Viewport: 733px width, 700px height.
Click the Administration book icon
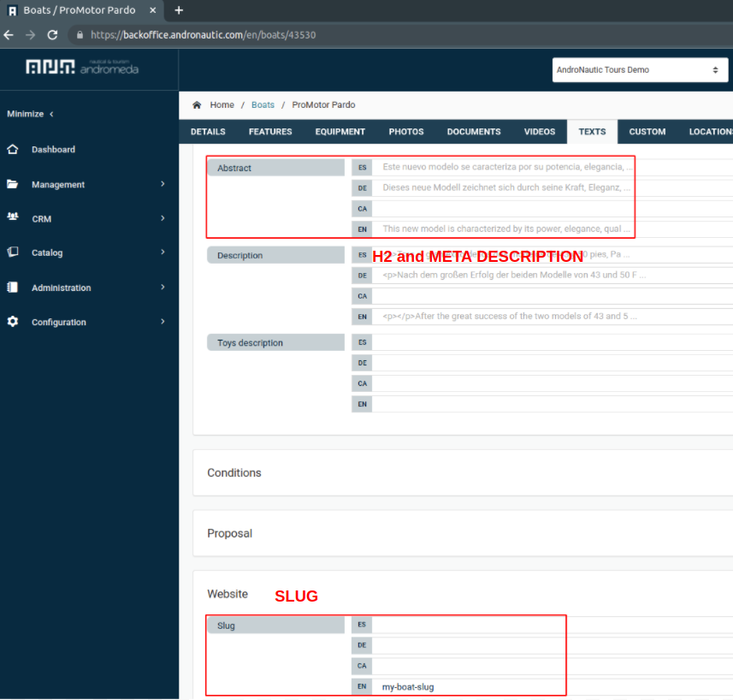(x=13, y=288)
